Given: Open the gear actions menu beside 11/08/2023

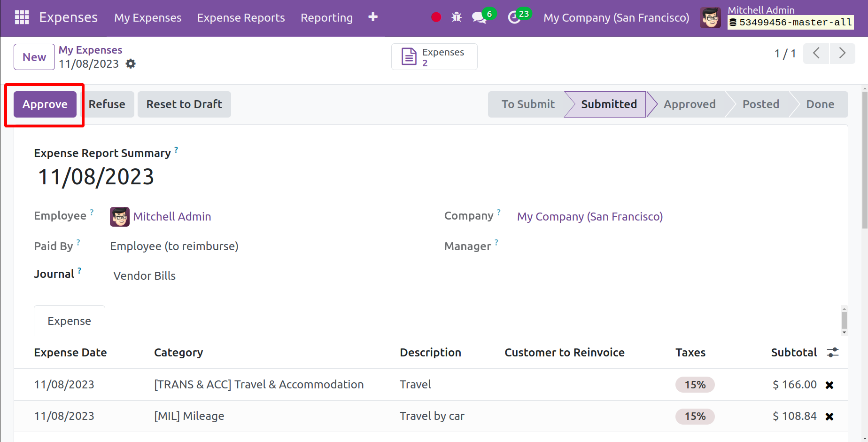Looking at the screenshot, I should click(x=131, y=64).
